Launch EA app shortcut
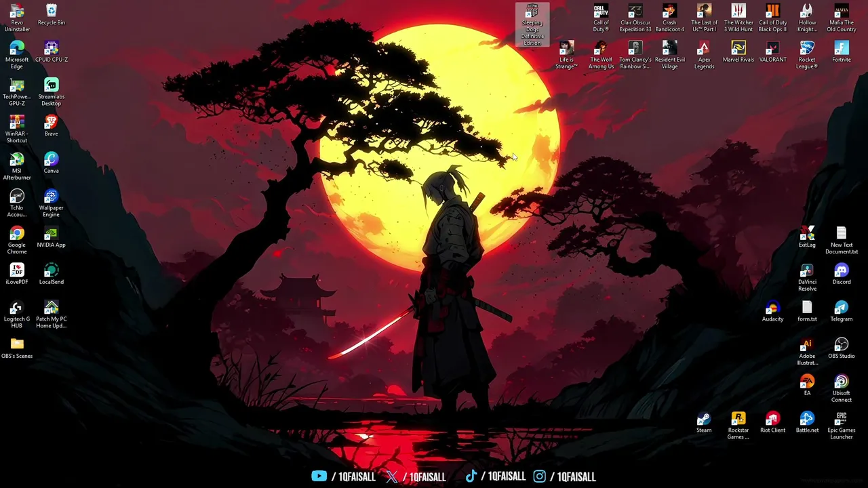868x488 pixels. [x=807, y=385]
